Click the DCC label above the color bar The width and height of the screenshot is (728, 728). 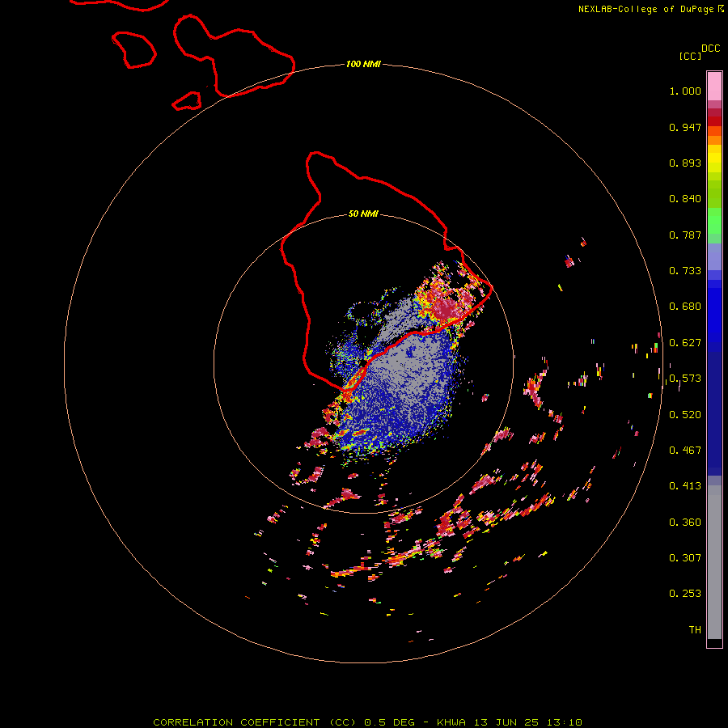pyautogui.click(x=711, y=49)
